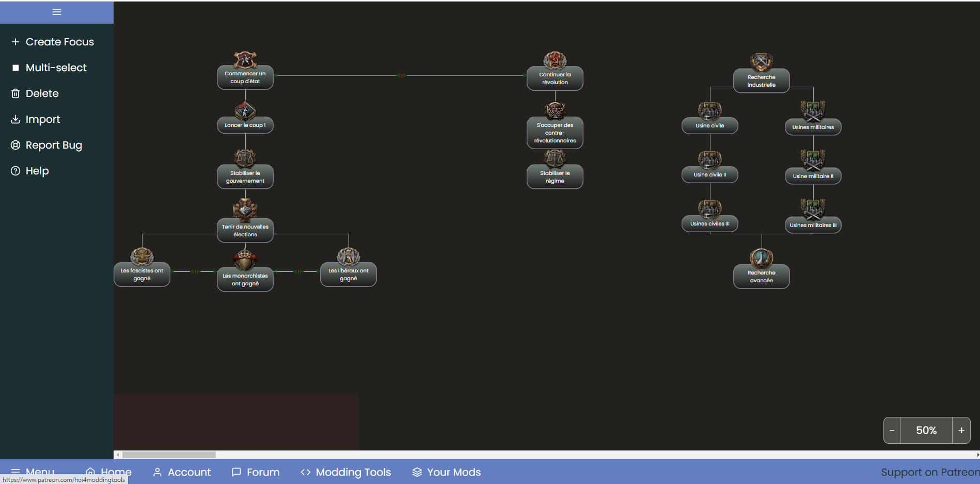980x484 pixels.
Task: Open the Modding Tools section
Action: point(345,472)
